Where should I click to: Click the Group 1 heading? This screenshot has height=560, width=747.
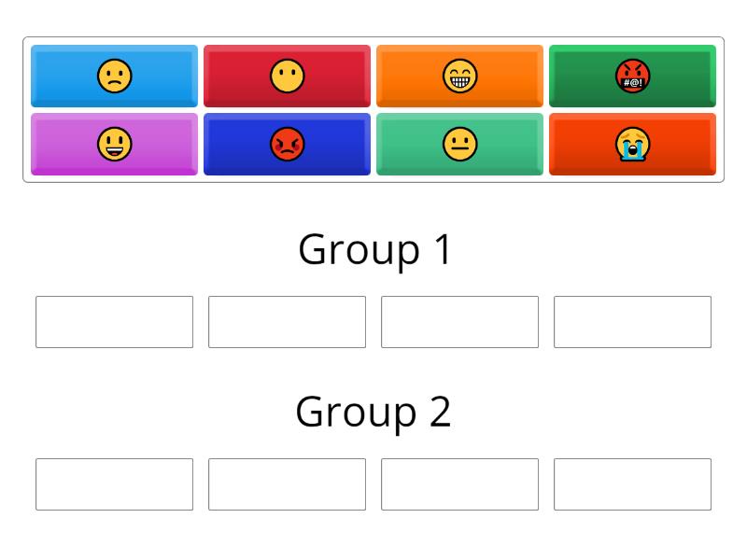click(x=373, y=248)
